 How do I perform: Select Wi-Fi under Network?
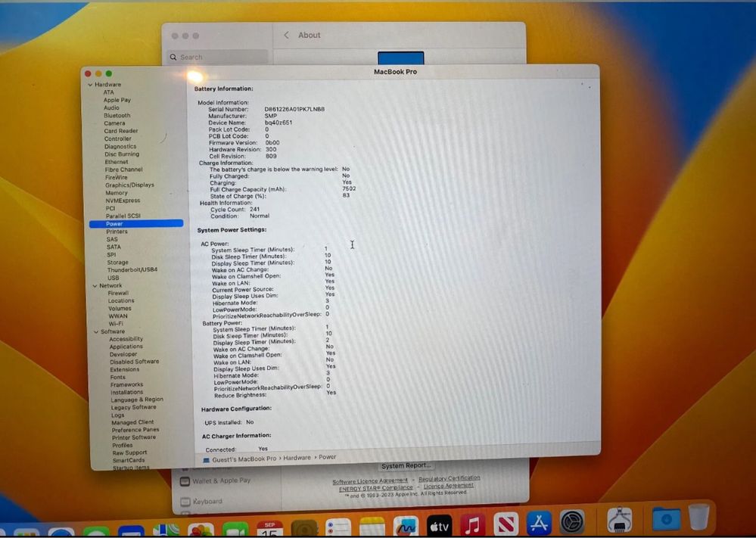(x=116, y=324)
